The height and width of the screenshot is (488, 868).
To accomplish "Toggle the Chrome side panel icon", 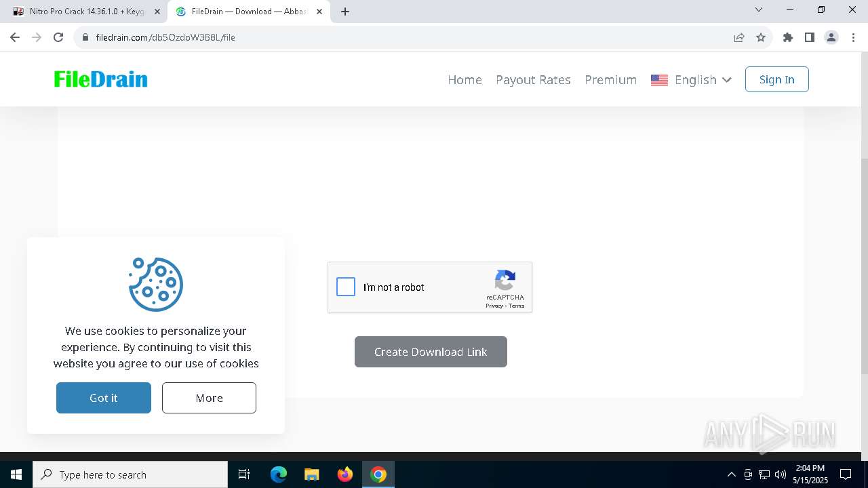I will pyautogui.click(x=810, y=37).
